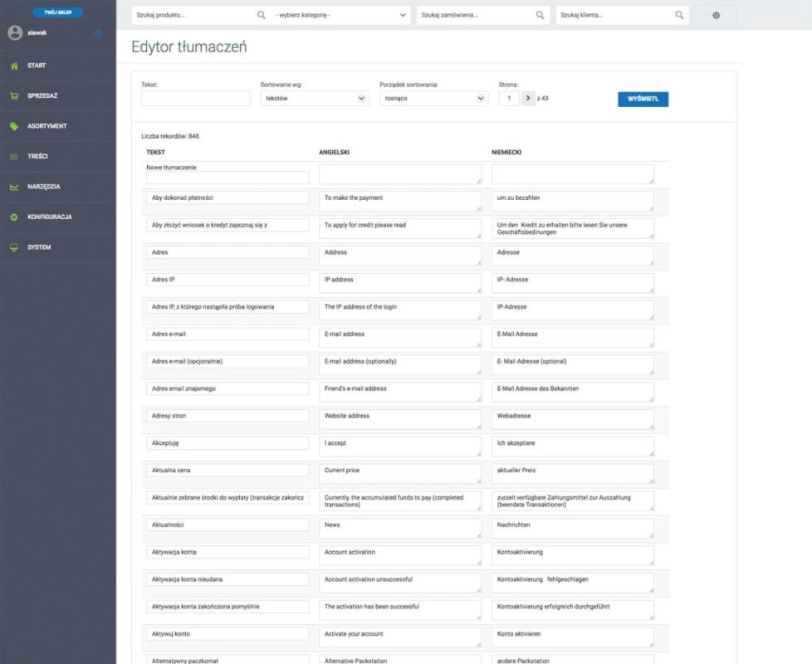This screenshot has width=812, height=664.
Task: Click the 'Edytor tłumaczeń' heading
Action: click(x=189, y=47)
